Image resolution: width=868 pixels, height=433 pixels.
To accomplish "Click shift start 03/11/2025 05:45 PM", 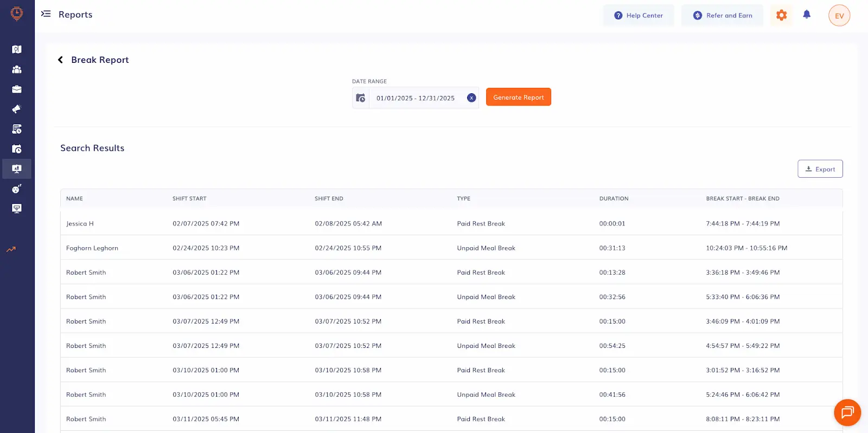I will click(206, 419).
